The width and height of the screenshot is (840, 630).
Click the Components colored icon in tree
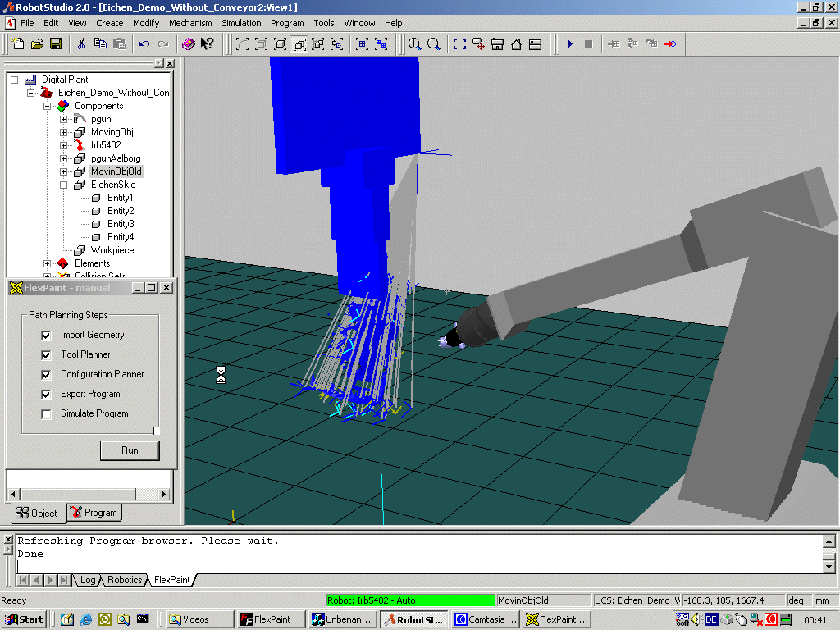click(x=63, y=106)
